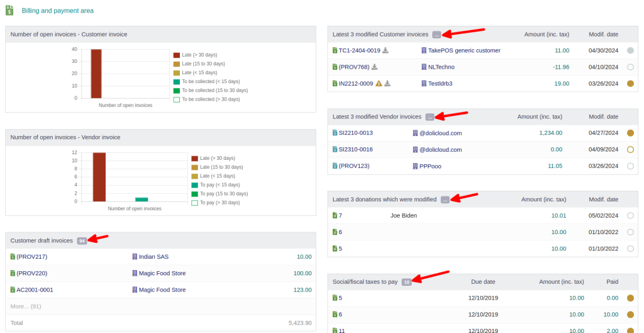The width and height of the screenshot is (644, 333).
Task: Click the invoice icon for SI2210-0013
Action: tap(335, 133)
